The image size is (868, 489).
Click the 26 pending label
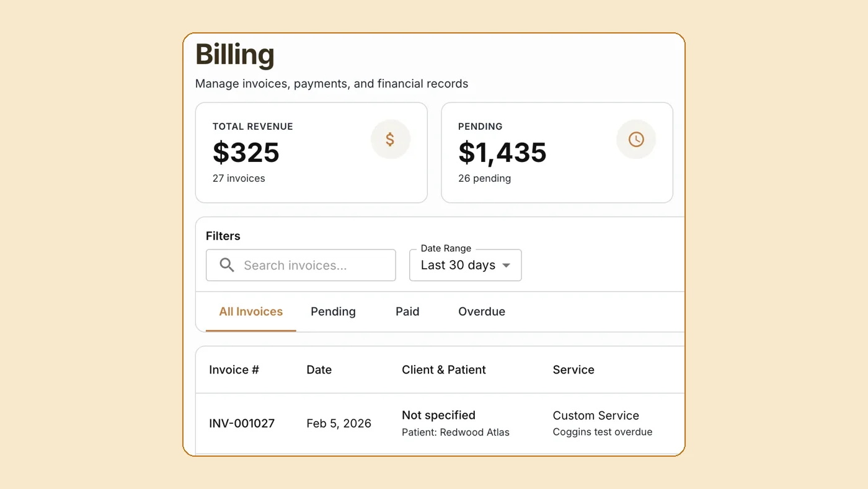(x=485, y=178)
